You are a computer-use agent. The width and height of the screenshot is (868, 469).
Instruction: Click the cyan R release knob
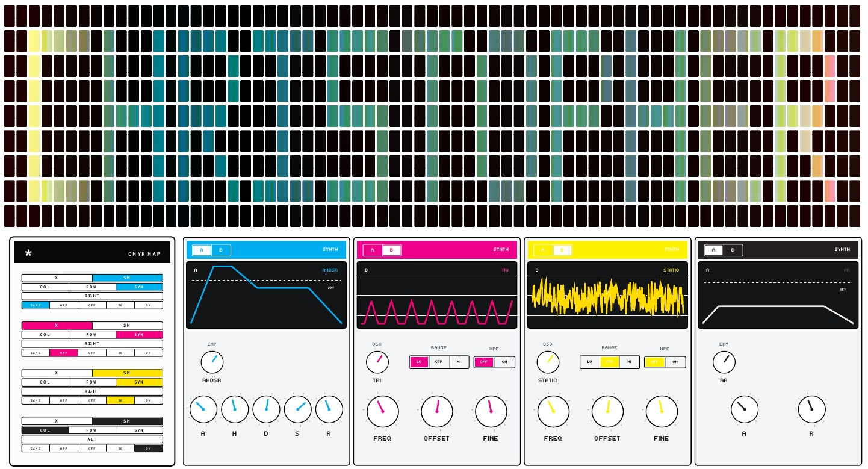pyautogui.click(x=329, y=409)
